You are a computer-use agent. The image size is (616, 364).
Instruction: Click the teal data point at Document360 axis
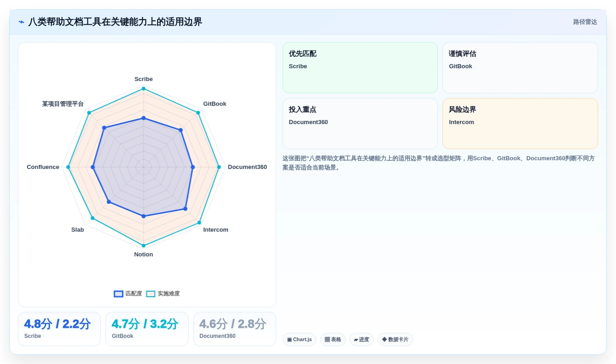[219, 167]
